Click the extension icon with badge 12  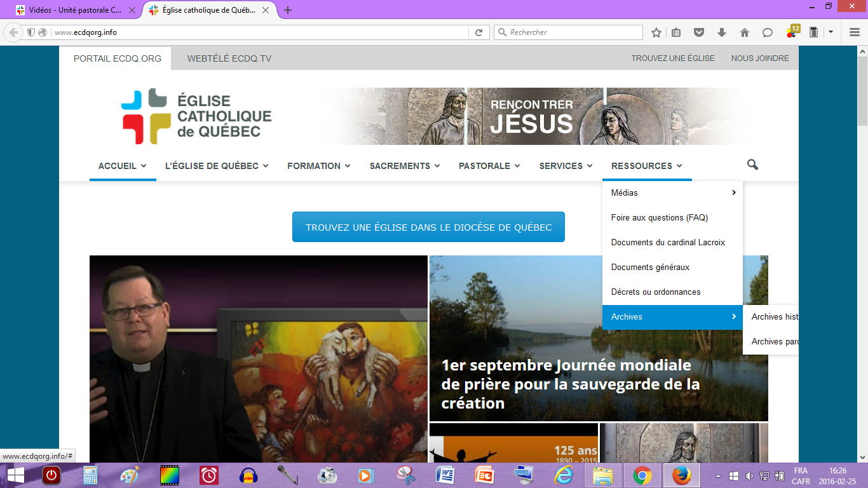click(x=792, y=32)
